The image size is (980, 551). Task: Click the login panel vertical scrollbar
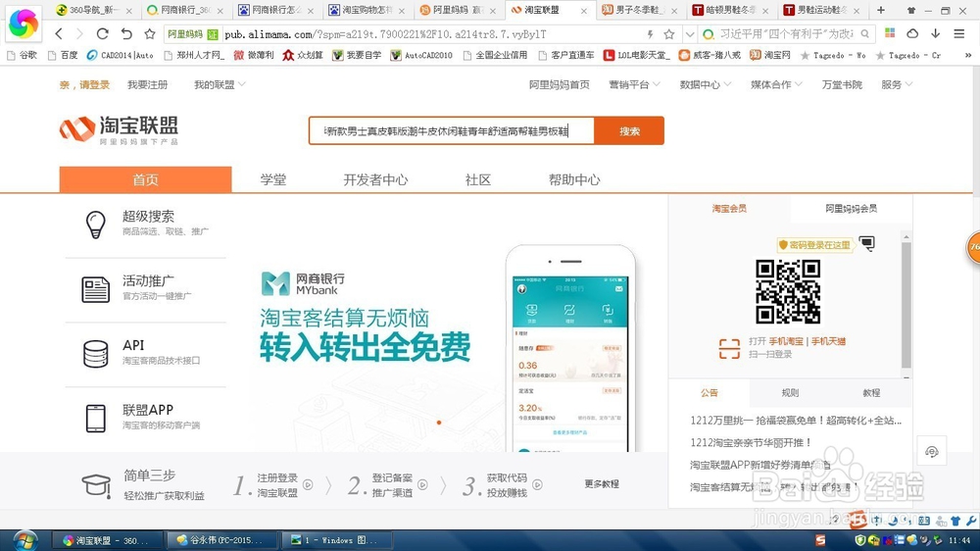pos(906,305)
